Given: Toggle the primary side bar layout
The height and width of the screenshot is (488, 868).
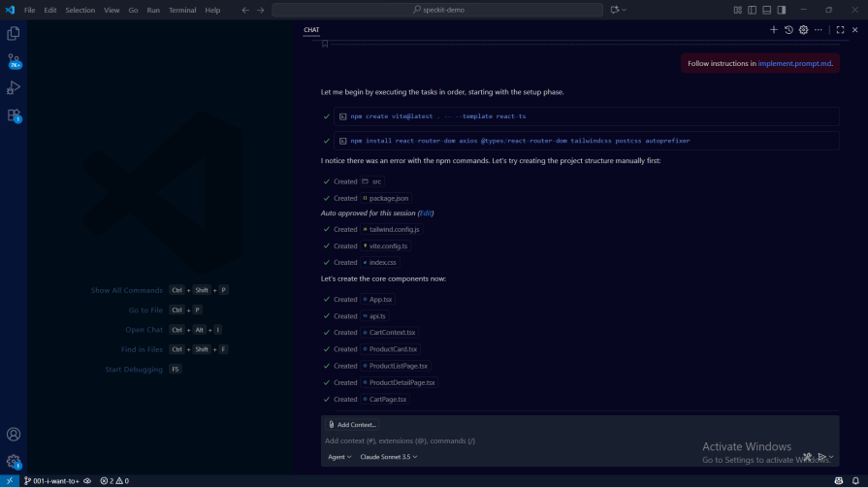Looking at the screenshot, I should pyautogui.click(x=752, y=10).
